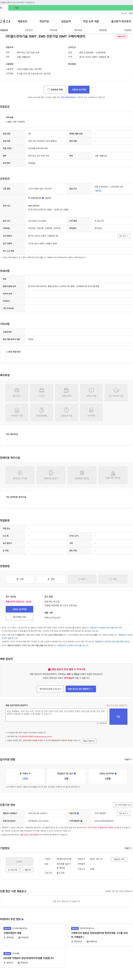Click the info icon beside 빅데이터 추천 정보
Screen dimensions: 133x980
click(22, 919)
